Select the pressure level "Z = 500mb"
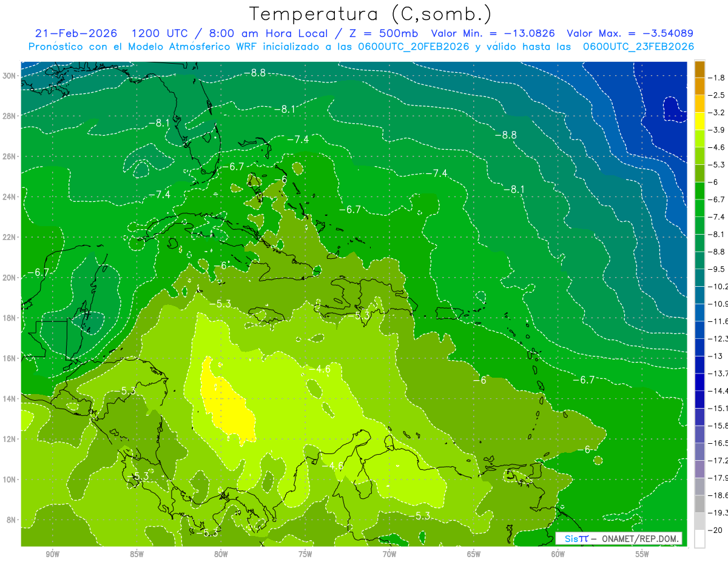This screenshot has width=728, height=562. tap(382, 33)
